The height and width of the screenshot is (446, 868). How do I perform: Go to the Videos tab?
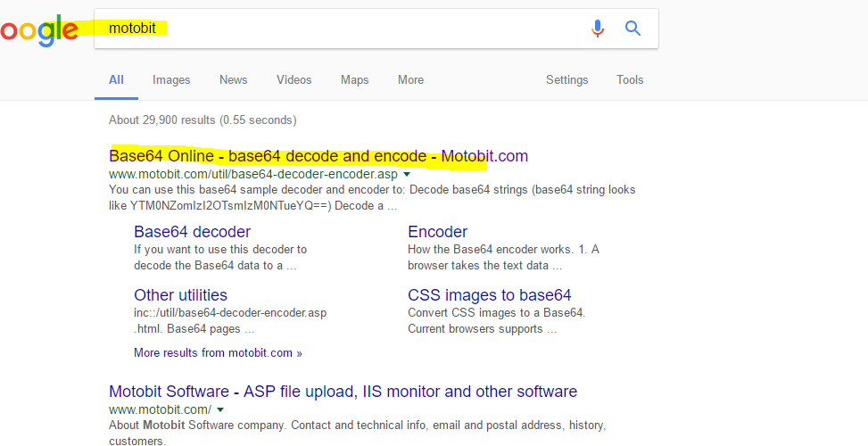[x=294, y=79]
